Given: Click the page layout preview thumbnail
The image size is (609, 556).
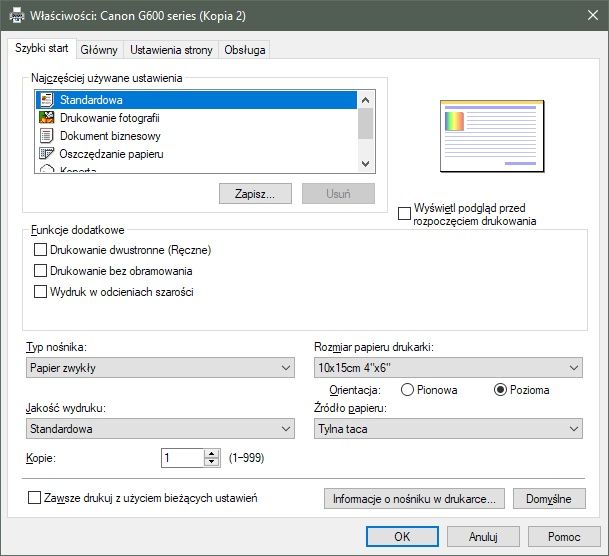Looking at the screenshot, I should pyautogui.click(x=492, y=136).
